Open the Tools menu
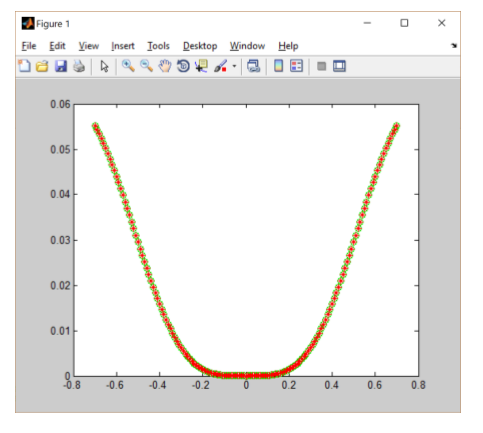 [158, 46]
